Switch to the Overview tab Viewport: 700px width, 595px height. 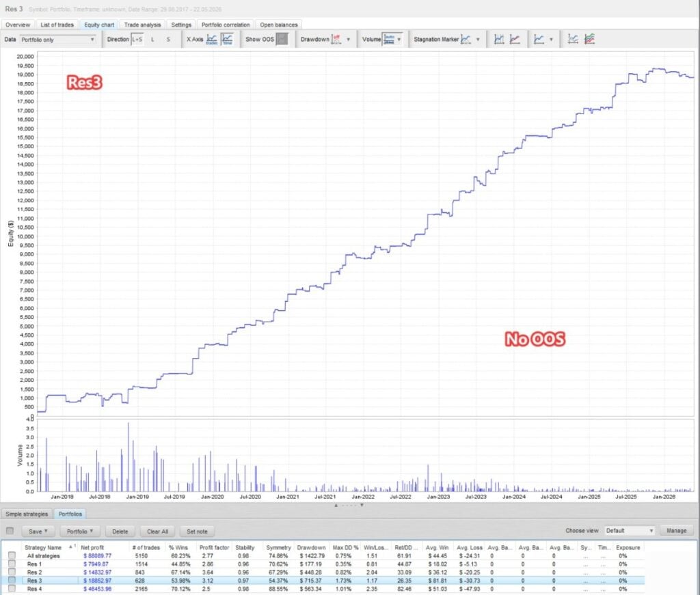click(18, 25)
